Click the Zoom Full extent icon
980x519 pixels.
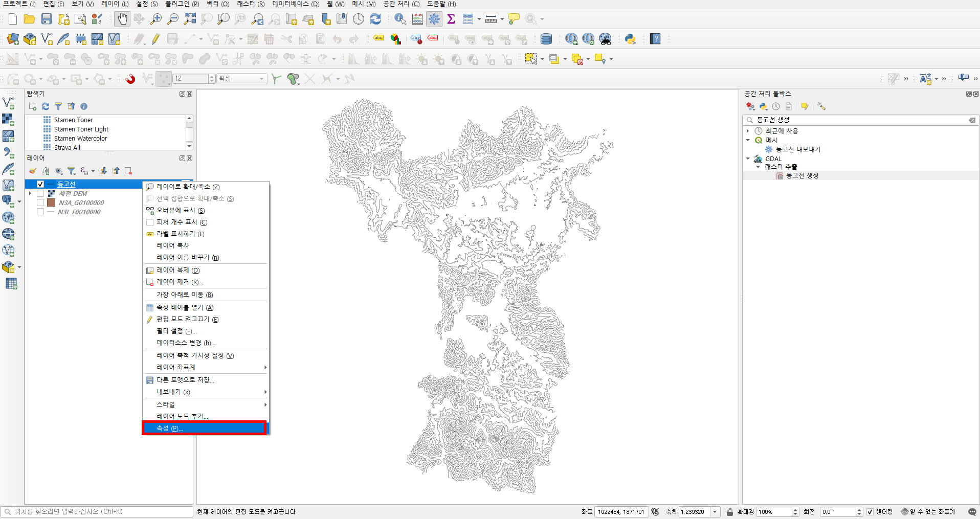tap(190, 19)
